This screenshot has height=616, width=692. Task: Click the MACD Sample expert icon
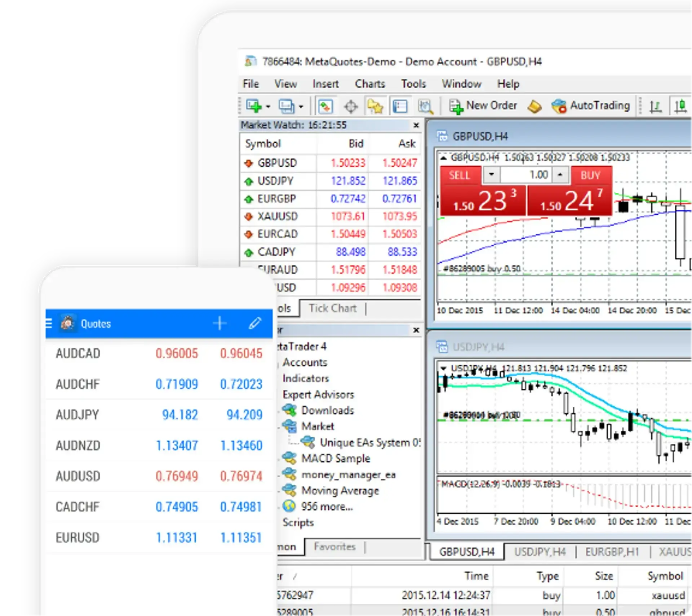(289, 458)
